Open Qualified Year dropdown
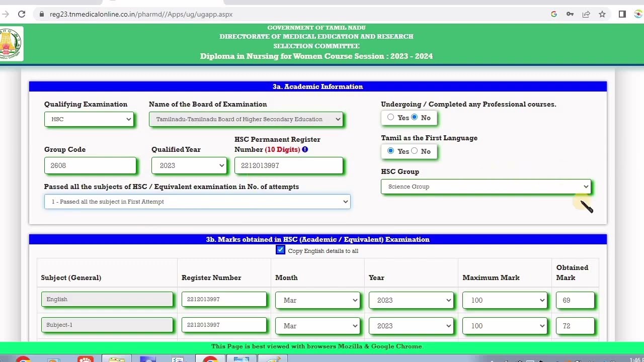This screenshot has width=644, height=362. (x=189, y=165)
